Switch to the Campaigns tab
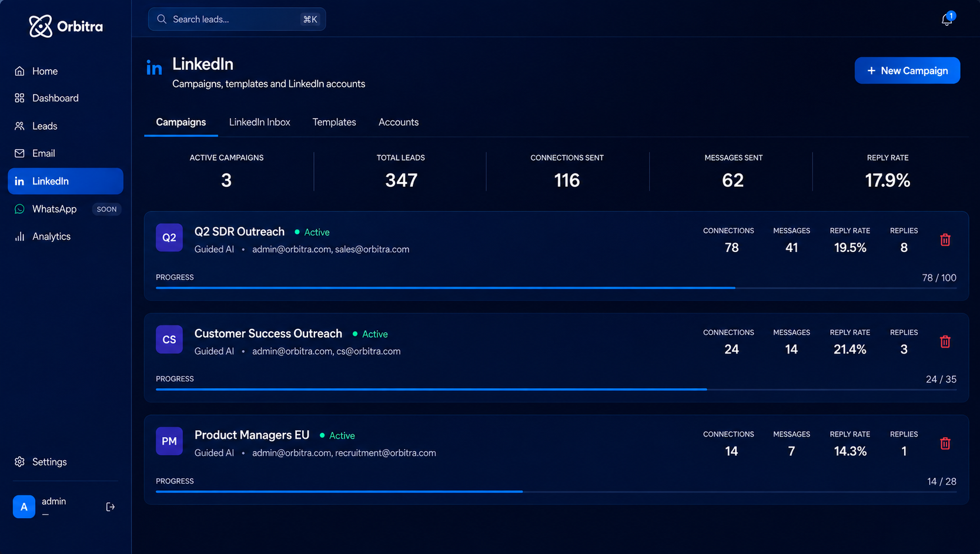Screen dimensions: 980x554 [x=181, y=122]
